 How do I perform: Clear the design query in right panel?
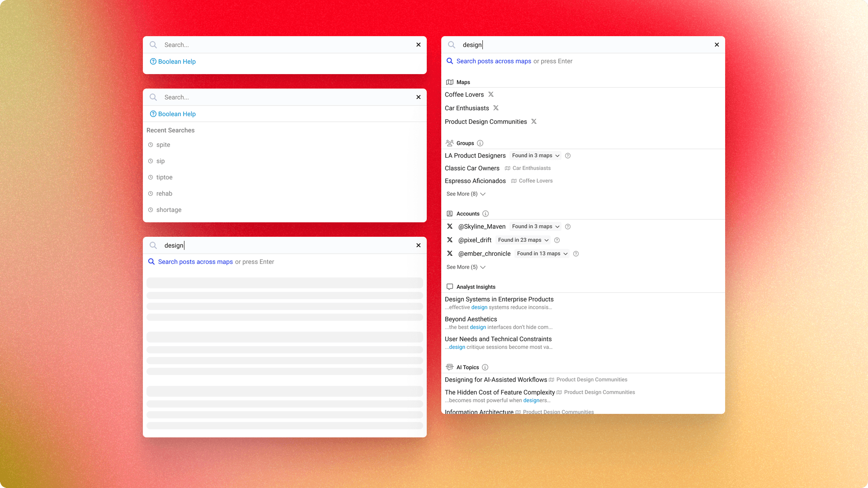coord(717,45)
